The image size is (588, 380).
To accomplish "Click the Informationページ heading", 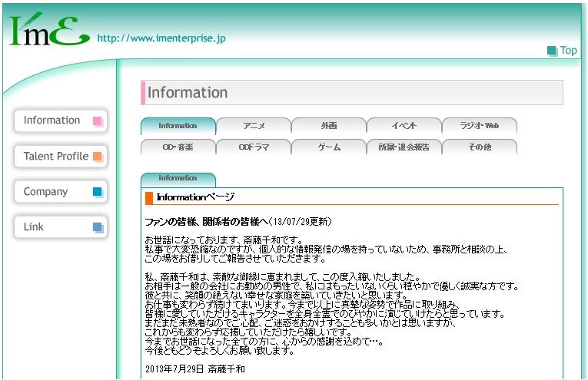I will click(195, 197).
